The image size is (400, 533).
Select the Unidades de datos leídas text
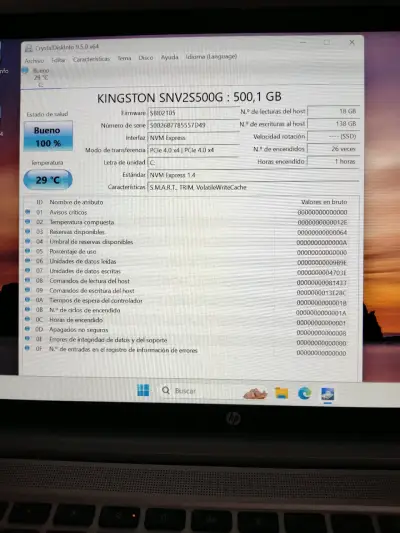point(83,261)
